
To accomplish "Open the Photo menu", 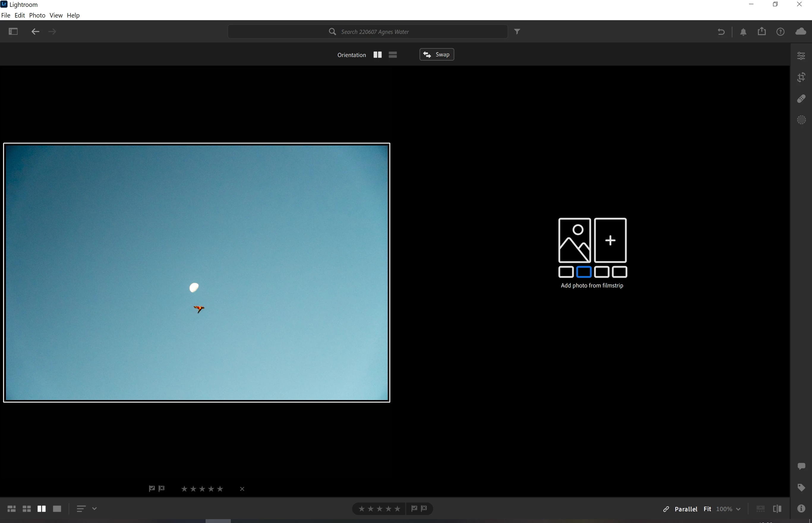I will 37,15.
